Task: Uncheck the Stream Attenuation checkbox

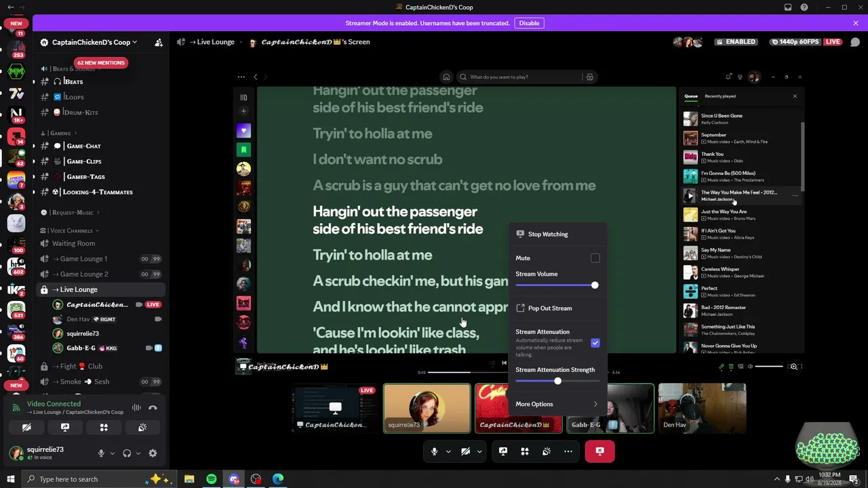Action: click(x=595, y=343)
